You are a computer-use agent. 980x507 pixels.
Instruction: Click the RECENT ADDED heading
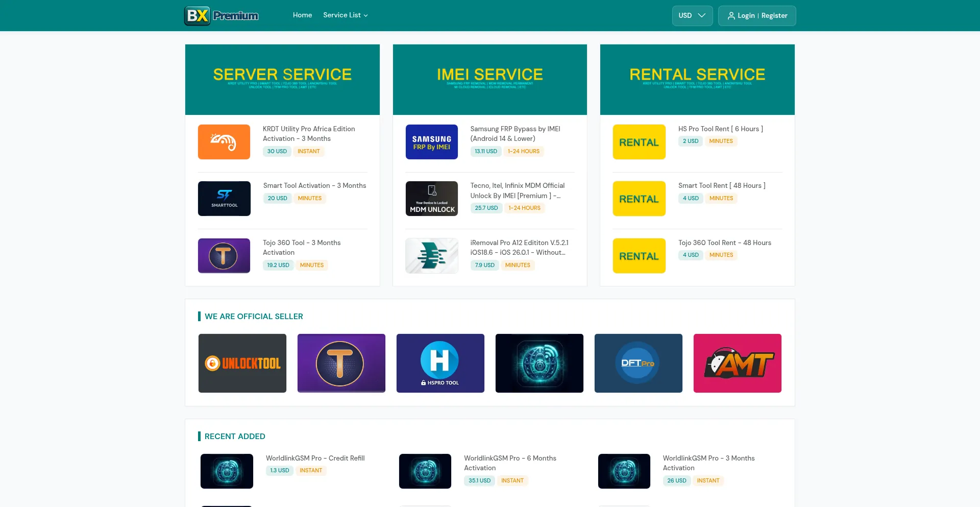tap(235, 437)
